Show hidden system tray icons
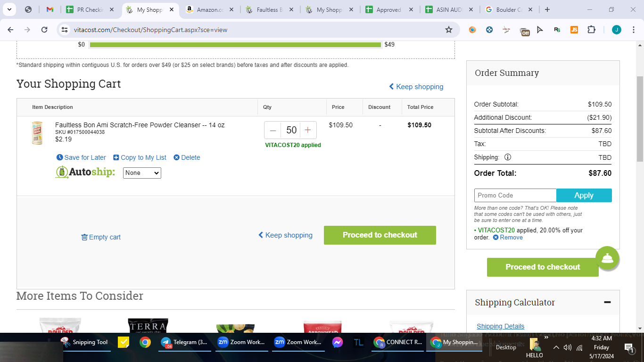The height and width of the screenshot is (362, 644). click(x=556, y=347)
